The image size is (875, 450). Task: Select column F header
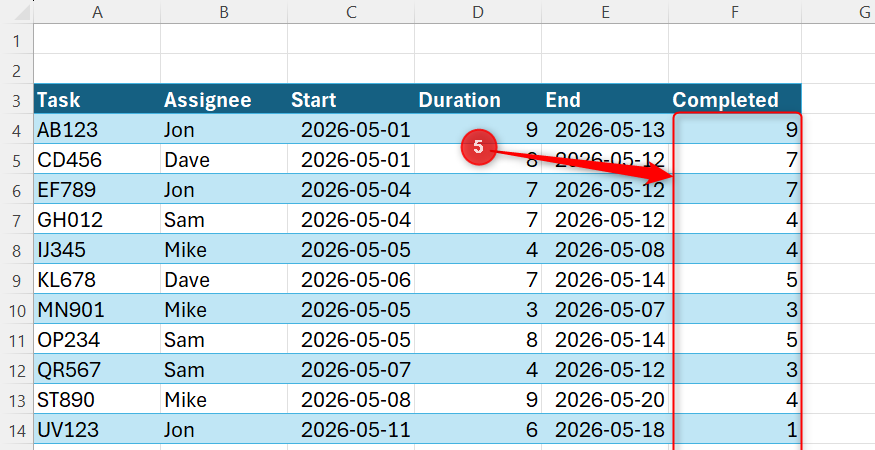point(735,12)
